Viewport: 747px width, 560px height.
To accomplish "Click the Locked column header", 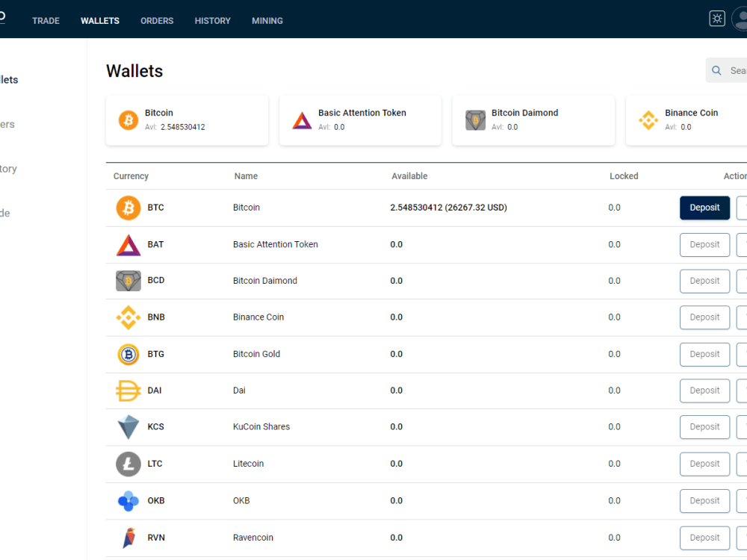I will [624, 176].
